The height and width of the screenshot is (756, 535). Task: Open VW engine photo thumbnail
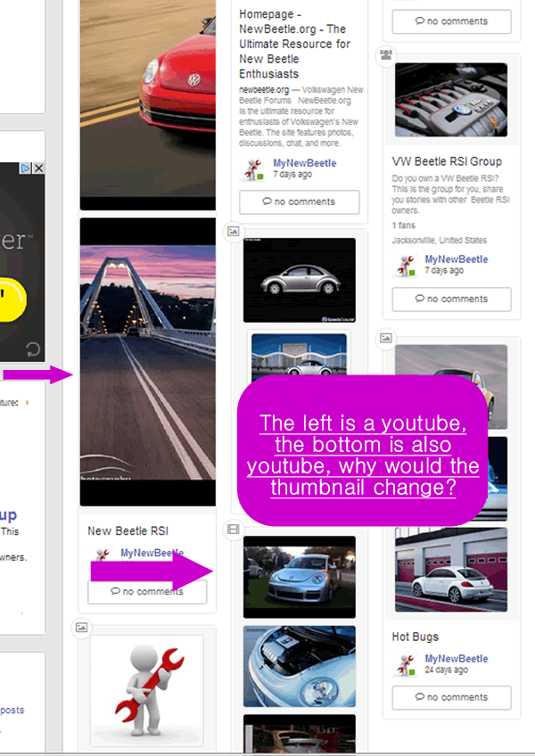(451, 100)
